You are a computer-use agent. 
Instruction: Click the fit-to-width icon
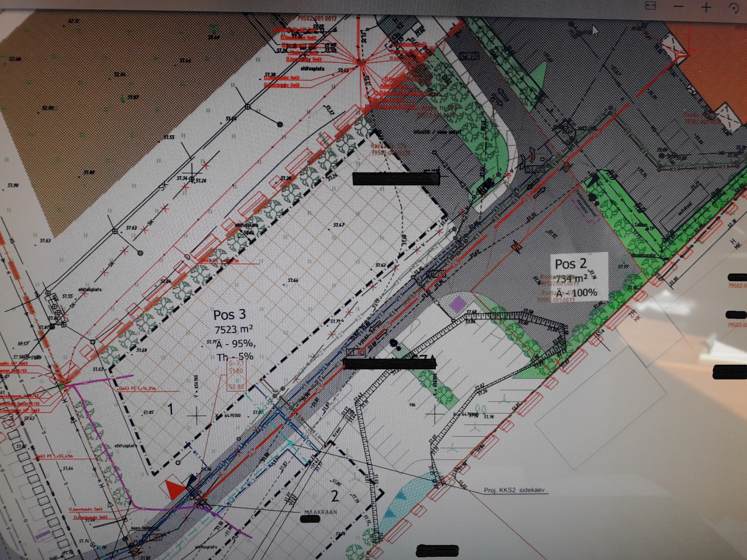tap(650, 6)
